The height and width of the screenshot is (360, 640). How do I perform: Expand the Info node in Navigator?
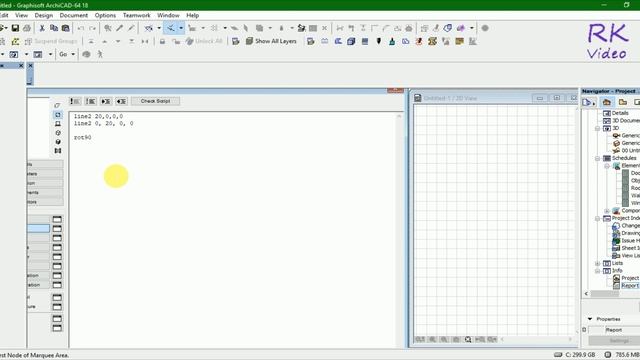(598, 271)
